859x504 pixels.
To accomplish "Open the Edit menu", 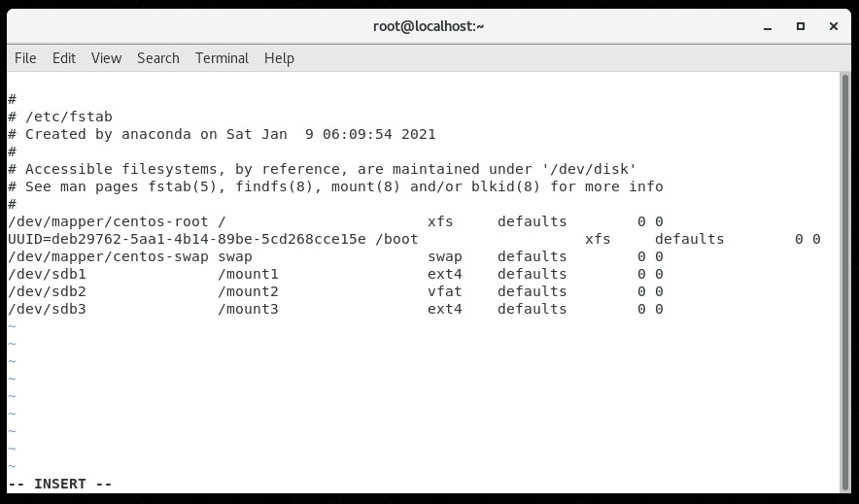I will tap(64, 58).
